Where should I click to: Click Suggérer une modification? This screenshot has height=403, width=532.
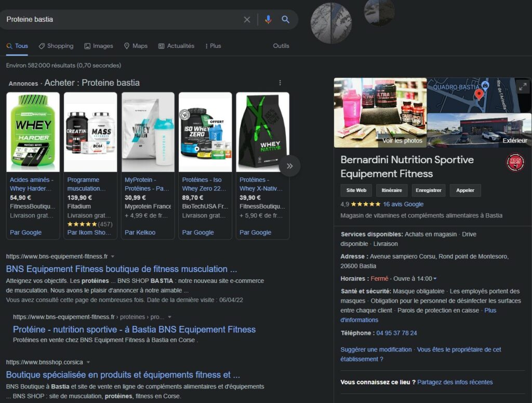(376, 349)
